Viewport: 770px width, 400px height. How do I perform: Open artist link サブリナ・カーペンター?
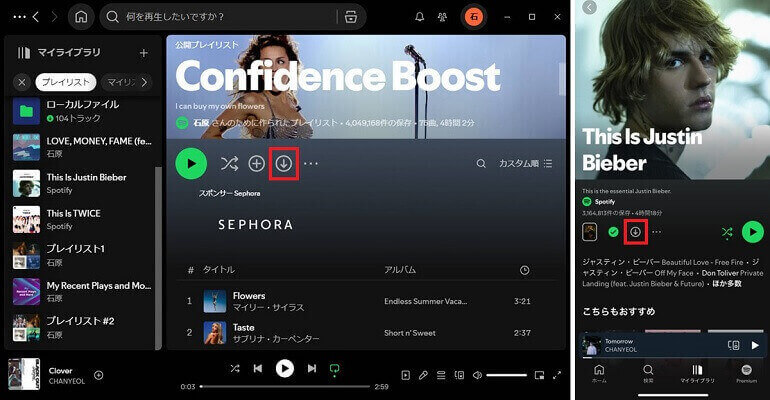point(276,339)
